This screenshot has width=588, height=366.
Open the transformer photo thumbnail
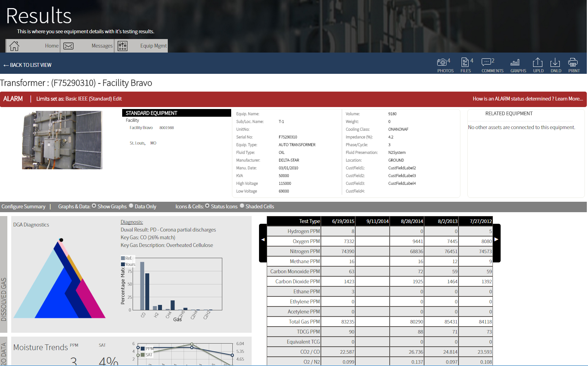(63, 140)
